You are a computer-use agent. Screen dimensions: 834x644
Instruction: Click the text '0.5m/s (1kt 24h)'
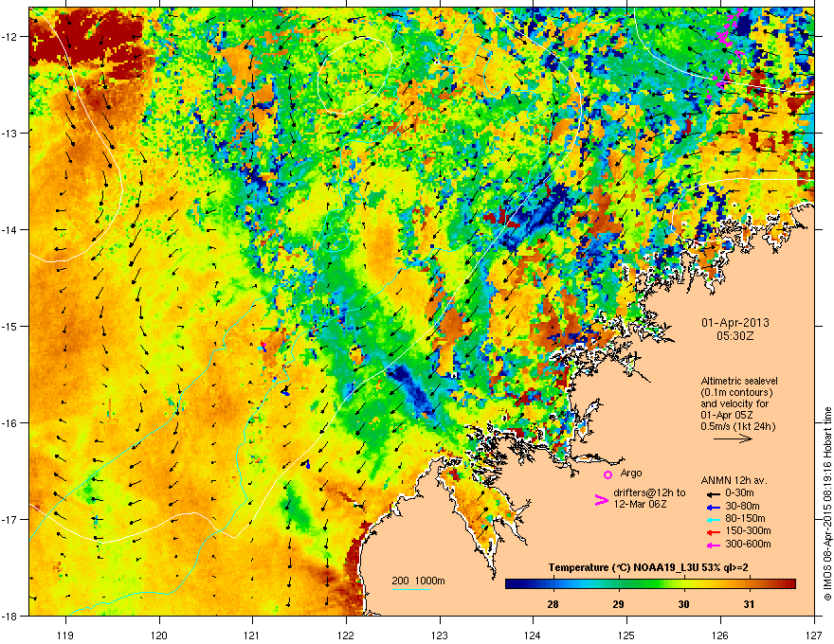pos(737,426)
